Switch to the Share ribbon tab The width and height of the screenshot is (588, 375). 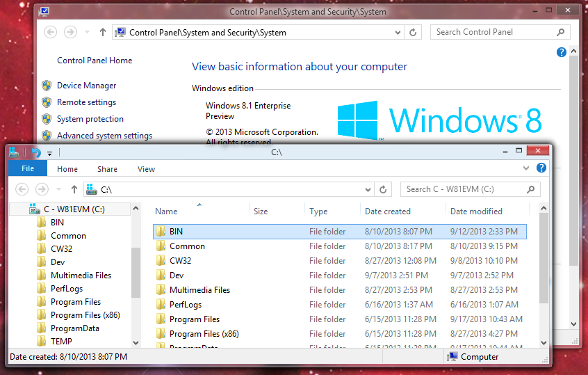[107, 169]
